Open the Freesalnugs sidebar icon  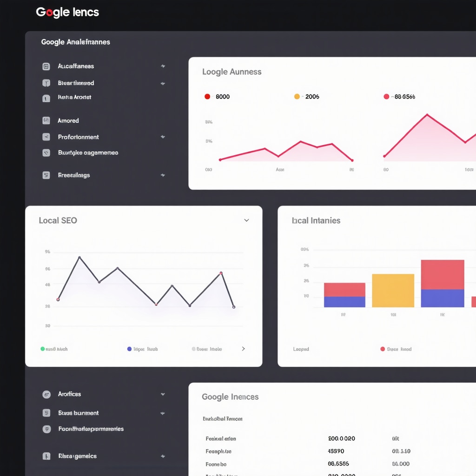46,175
